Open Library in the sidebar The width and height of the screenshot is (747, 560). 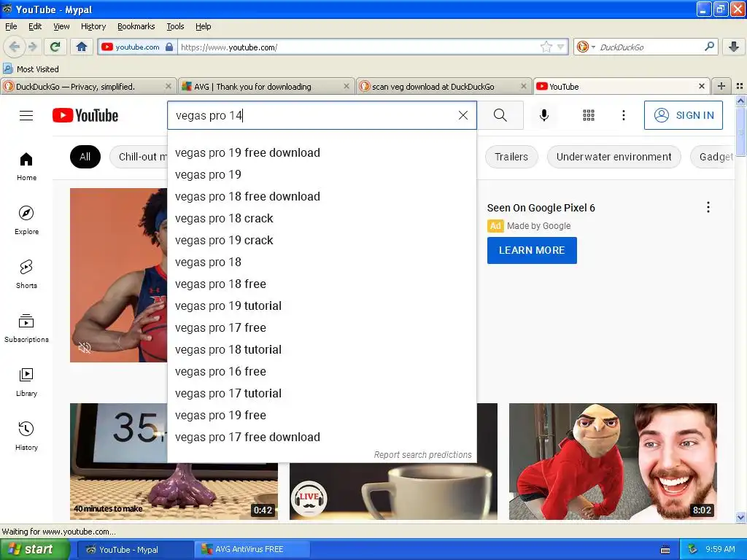27,382
